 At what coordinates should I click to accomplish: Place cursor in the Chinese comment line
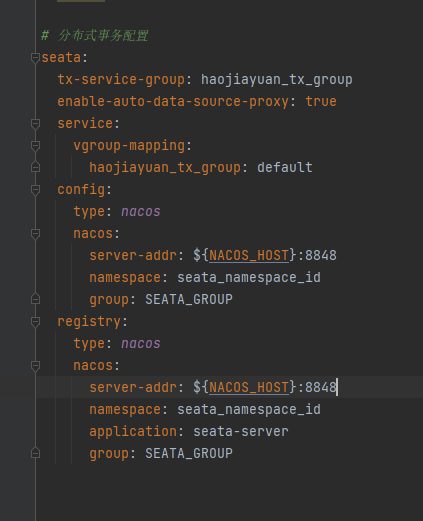(x=95, y=35)
